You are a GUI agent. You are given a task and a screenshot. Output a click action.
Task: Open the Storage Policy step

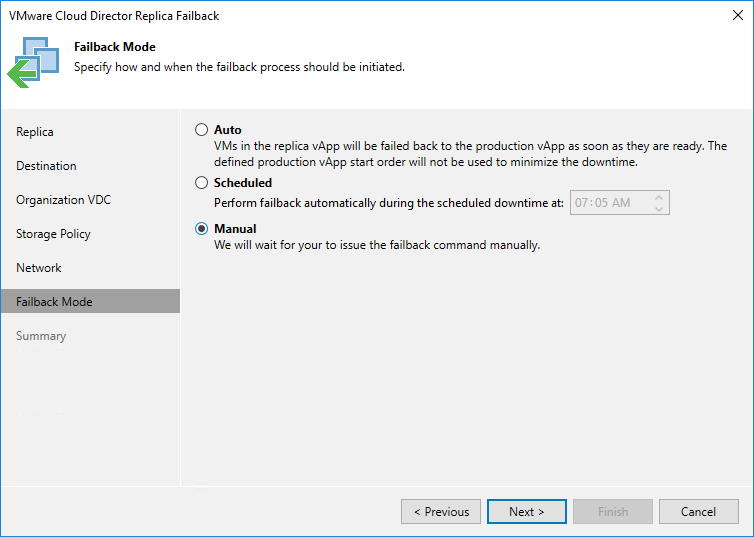(x=53, y=234)
